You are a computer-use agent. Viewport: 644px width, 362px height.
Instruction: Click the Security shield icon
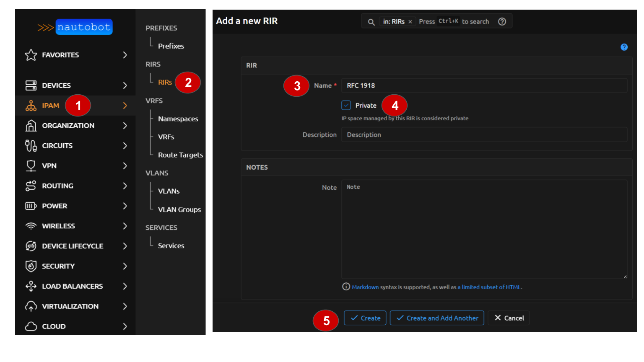point(31,266)
